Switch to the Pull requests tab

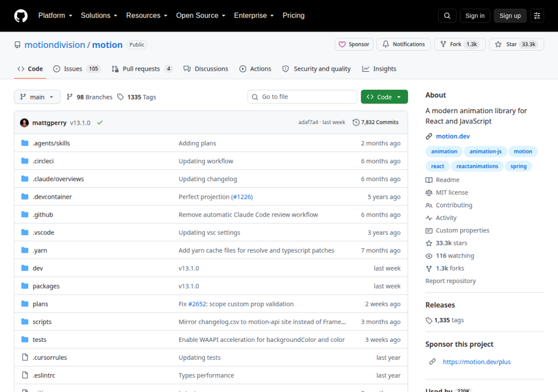pos(142,69)
